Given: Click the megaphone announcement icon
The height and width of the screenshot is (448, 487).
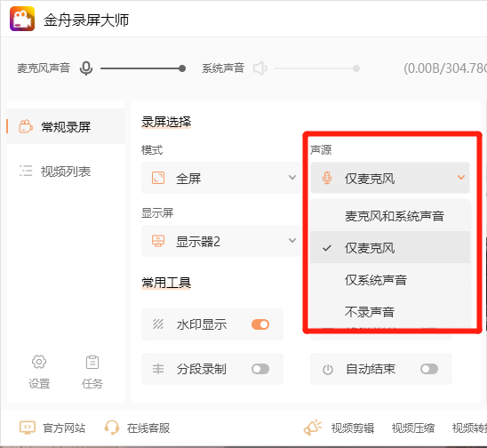Looking at the screenshot, I should 313,428.
